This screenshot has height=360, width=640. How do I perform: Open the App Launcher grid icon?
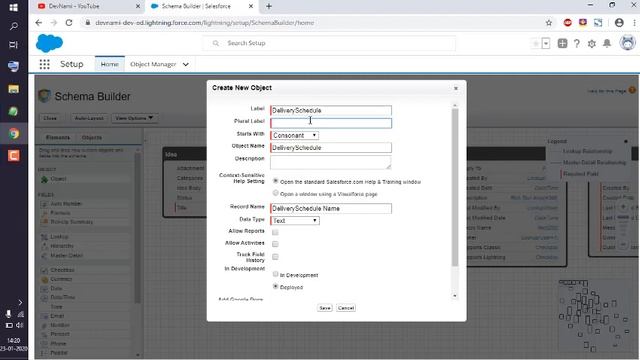tap(44, 64)
